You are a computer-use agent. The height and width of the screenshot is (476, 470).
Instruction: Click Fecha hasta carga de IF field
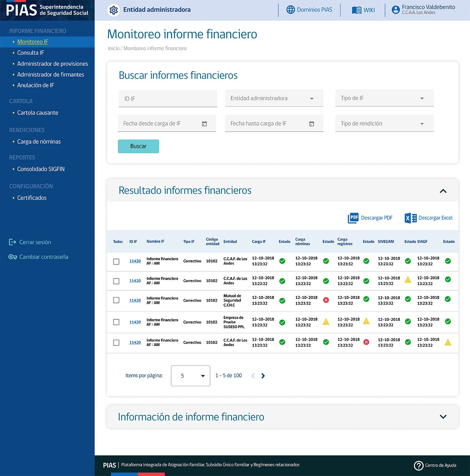point(274,124)
